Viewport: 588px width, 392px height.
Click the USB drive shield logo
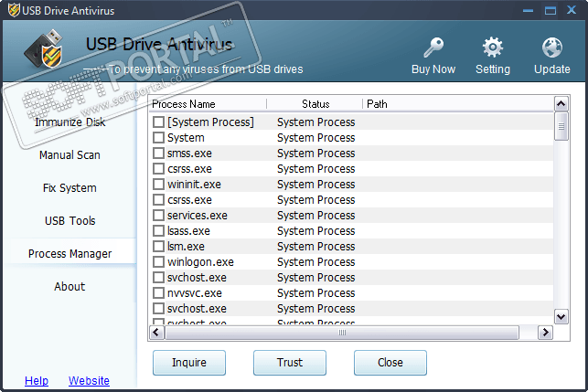pos(44,49)
